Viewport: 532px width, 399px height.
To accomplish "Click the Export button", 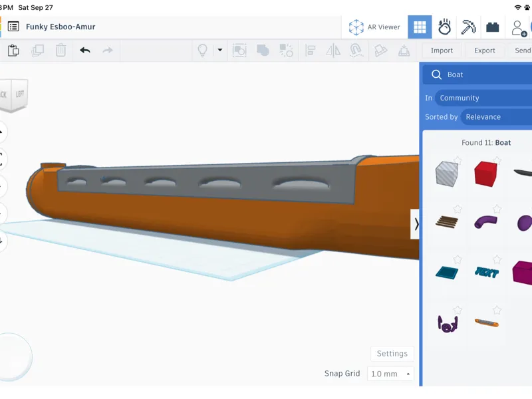I will (485, 51).
